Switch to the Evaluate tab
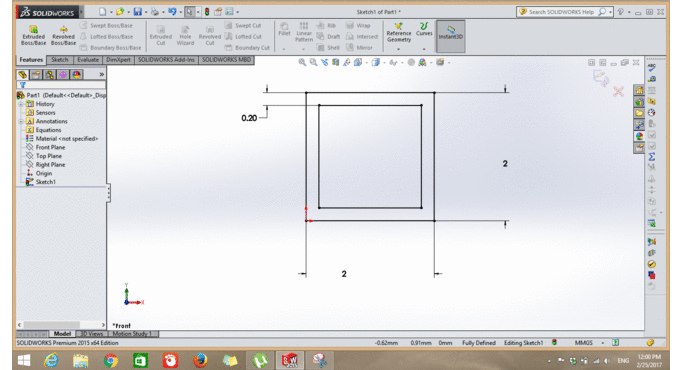Screen dimensions: 683x370 coord(88,60)
